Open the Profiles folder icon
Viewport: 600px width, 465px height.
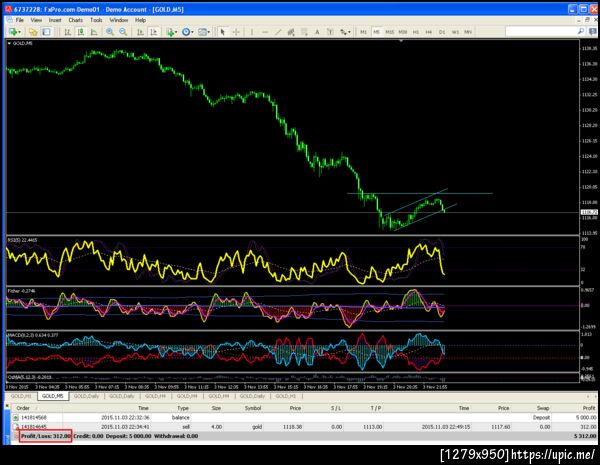pos(33,32)
